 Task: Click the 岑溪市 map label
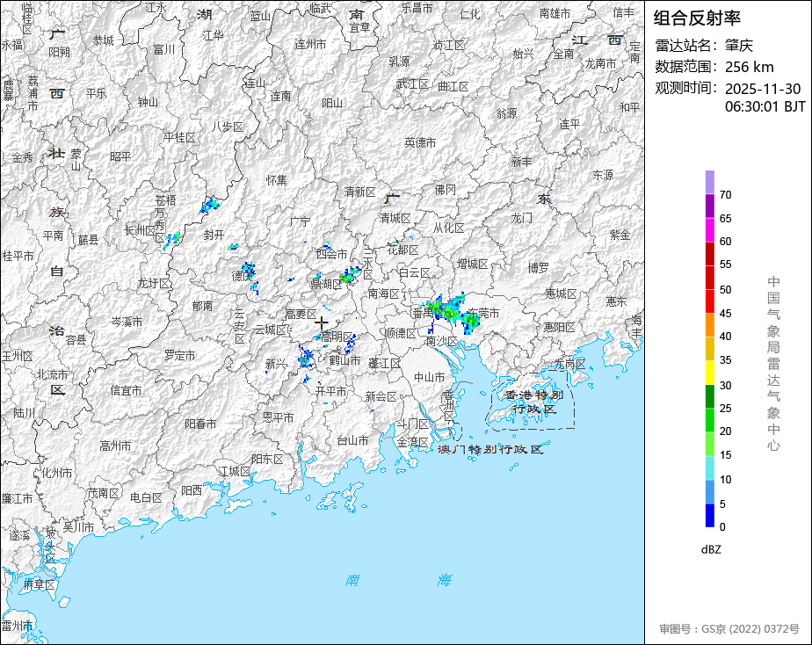tap(127, 322)
